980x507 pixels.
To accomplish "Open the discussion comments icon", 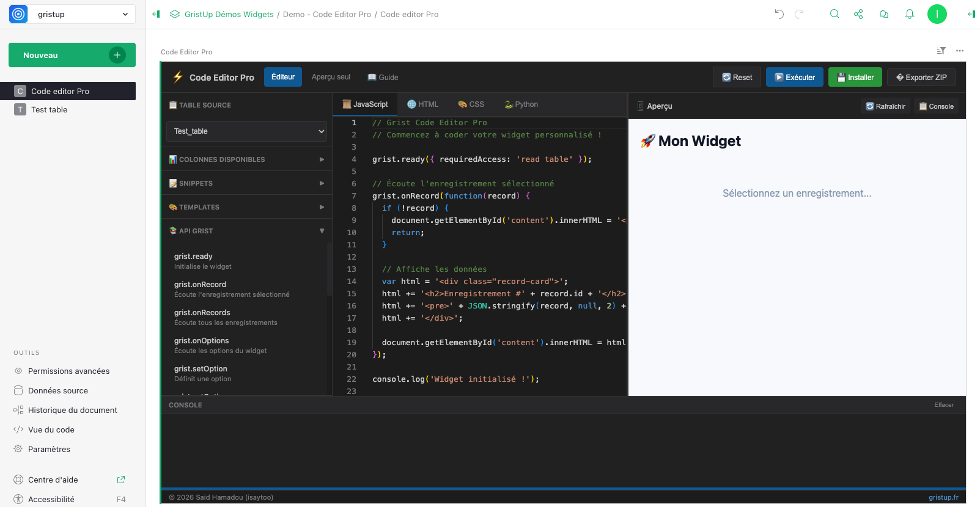I will tap(884, 14).
